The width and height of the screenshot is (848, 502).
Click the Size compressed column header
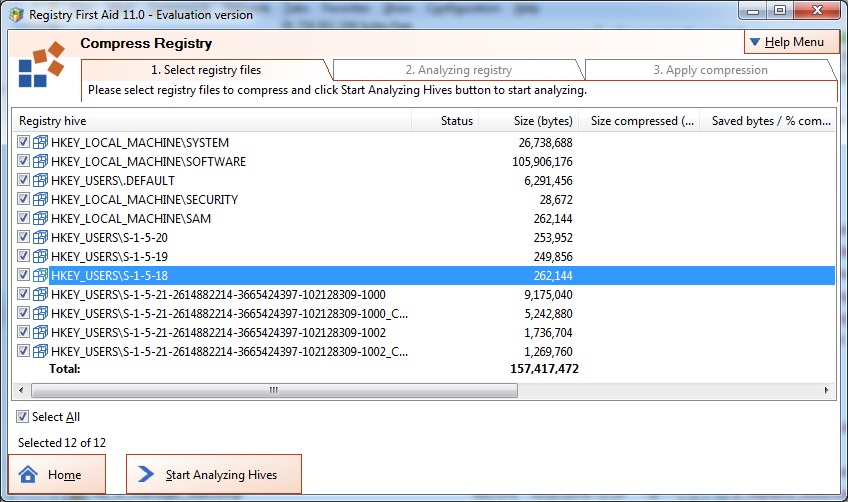[639, 121]
